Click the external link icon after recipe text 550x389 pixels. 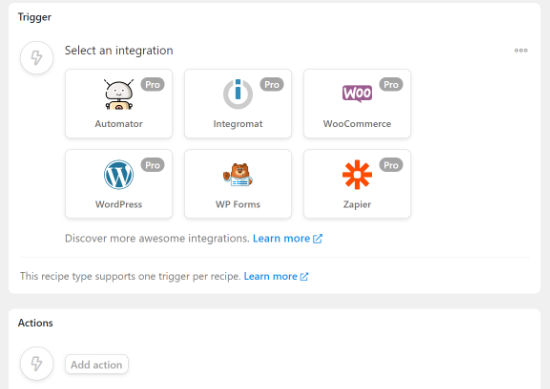pos(304,277)
